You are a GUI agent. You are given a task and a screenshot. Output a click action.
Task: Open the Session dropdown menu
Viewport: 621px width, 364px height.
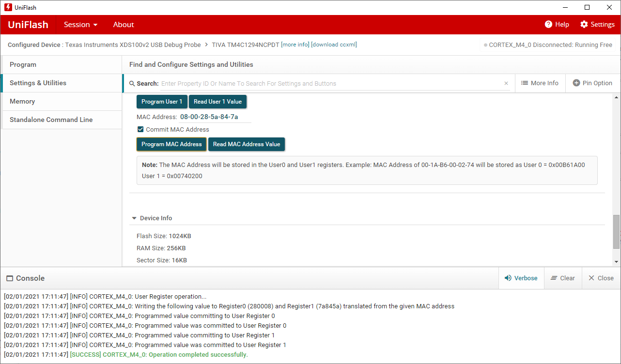[x=81, y=25]
